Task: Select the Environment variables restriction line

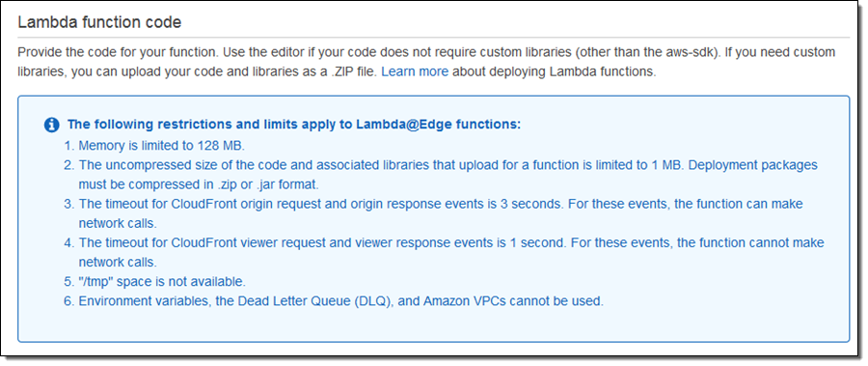Action: 334,301
